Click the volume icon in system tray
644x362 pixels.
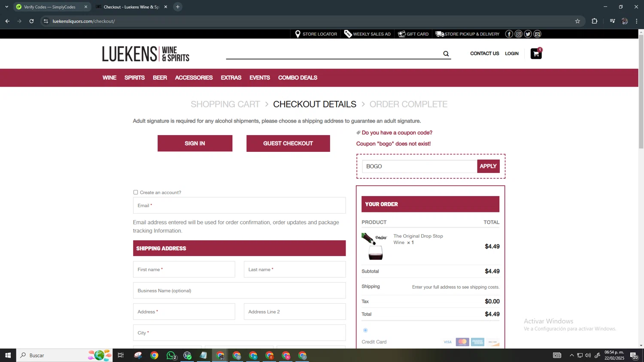click(588, 355)
